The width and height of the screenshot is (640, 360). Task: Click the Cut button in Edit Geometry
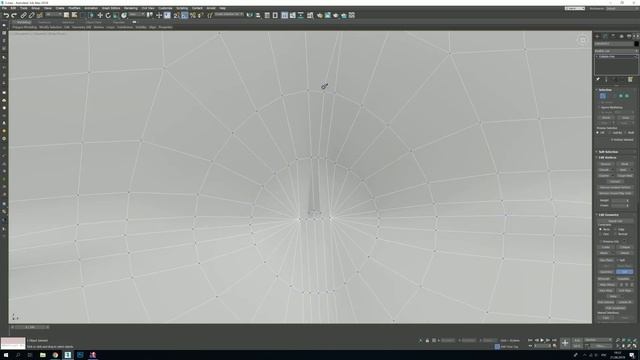click(624, 271)
